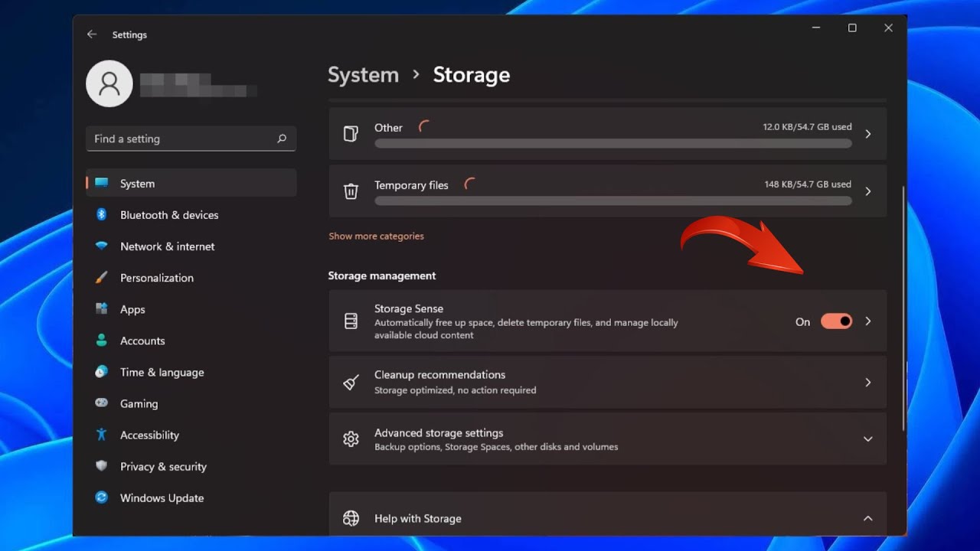Open the Personalization settings page
Image resolution: width=980 pixels, height=551 pixels.
(156, 278)
